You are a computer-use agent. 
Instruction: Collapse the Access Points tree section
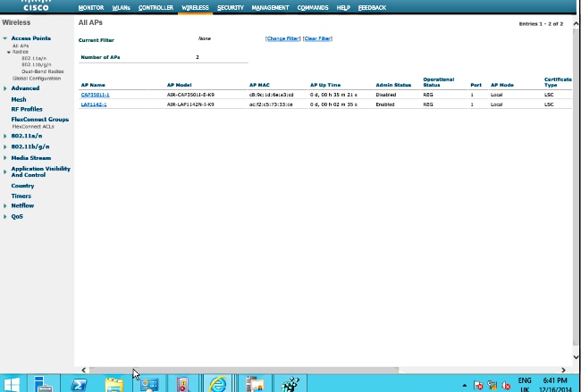[x=4, y=38]
